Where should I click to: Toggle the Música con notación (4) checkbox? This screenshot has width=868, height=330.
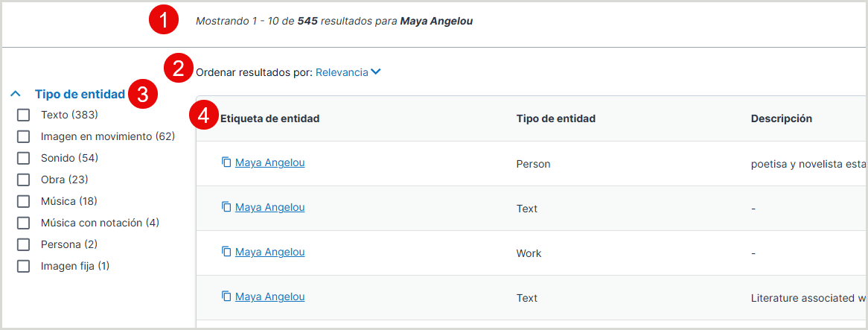tap(23, 223)
